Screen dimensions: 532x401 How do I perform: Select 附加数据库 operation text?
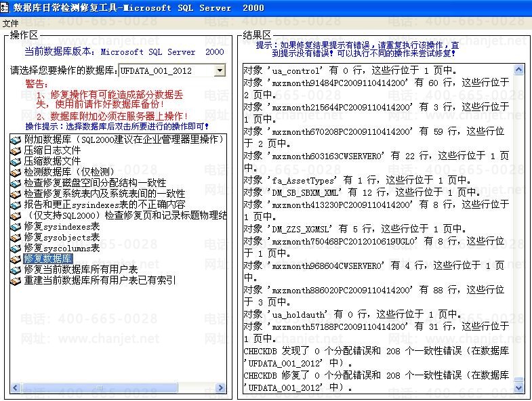tap(125, 140)
